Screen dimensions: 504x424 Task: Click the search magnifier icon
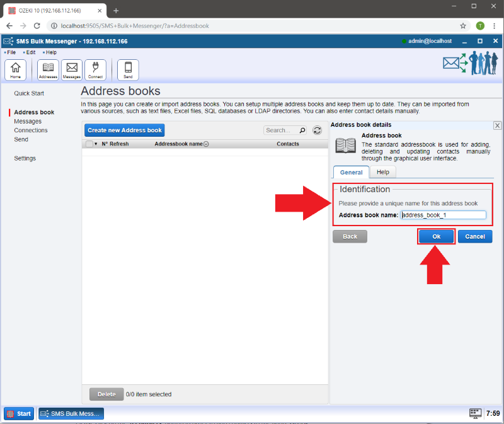click(x=302, y=130)
